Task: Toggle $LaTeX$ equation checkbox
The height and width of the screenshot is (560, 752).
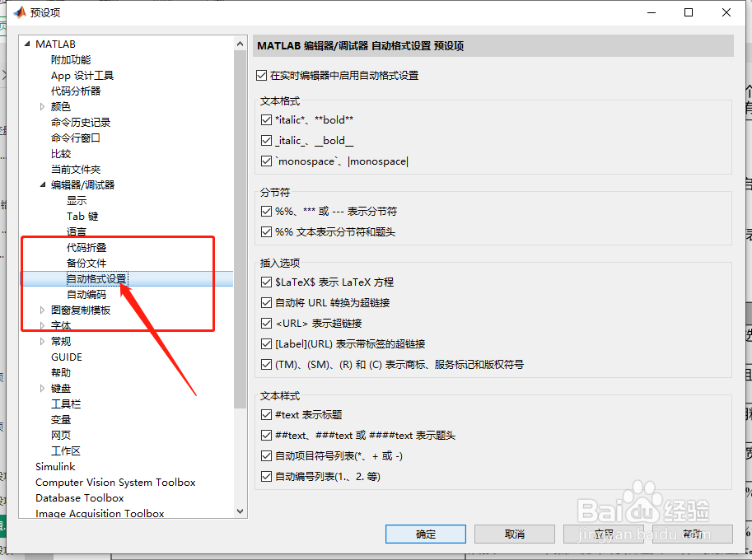Action: click(x=266, y=282)
